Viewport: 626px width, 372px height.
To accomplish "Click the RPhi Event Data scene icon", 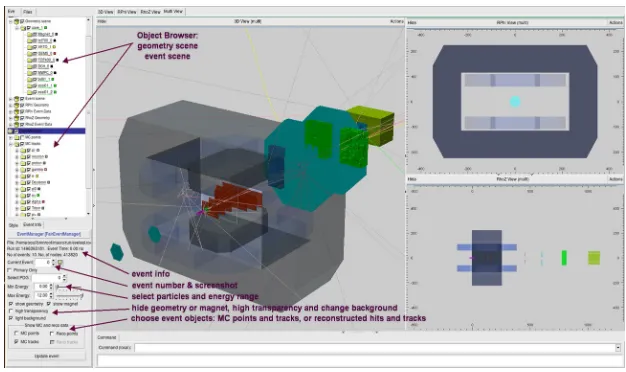I will click(16, 111).
